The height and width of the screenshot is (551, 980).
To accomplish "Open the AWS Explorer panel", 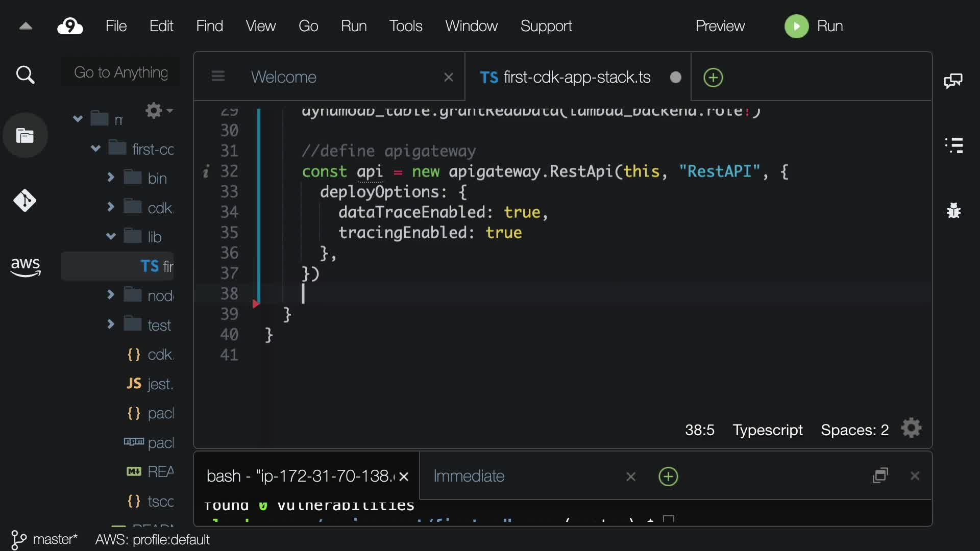I will click(x=25, y=266).
